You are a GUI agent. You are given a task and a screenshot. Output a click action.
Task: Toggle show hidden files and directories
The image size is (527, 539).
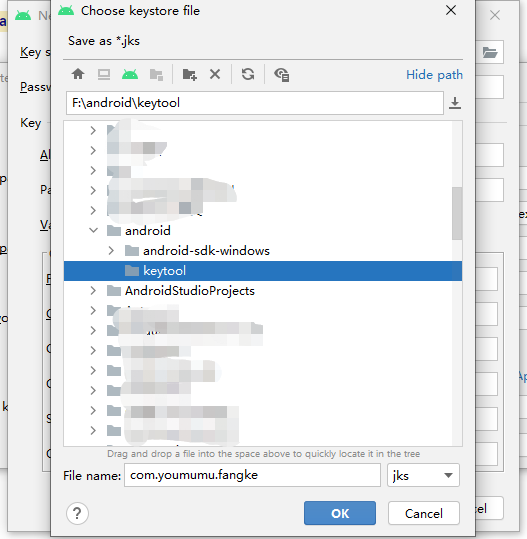(282, 75)
